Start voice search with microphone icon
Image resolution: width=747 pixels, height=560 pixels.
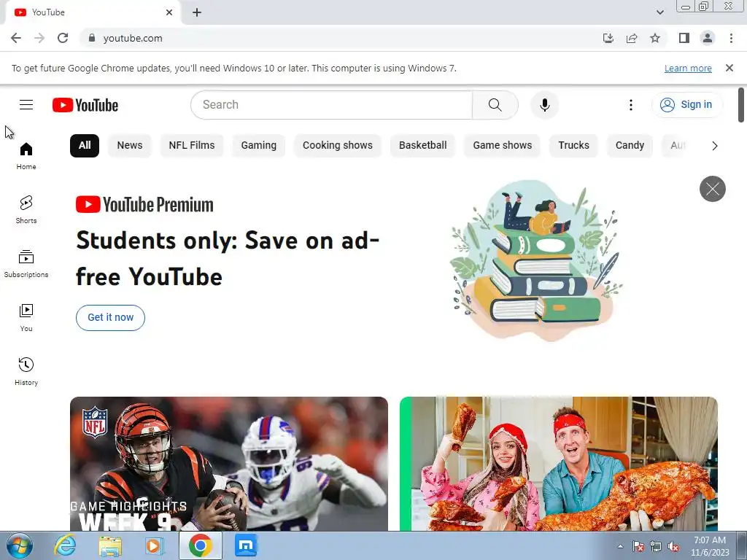coord(544,105)
